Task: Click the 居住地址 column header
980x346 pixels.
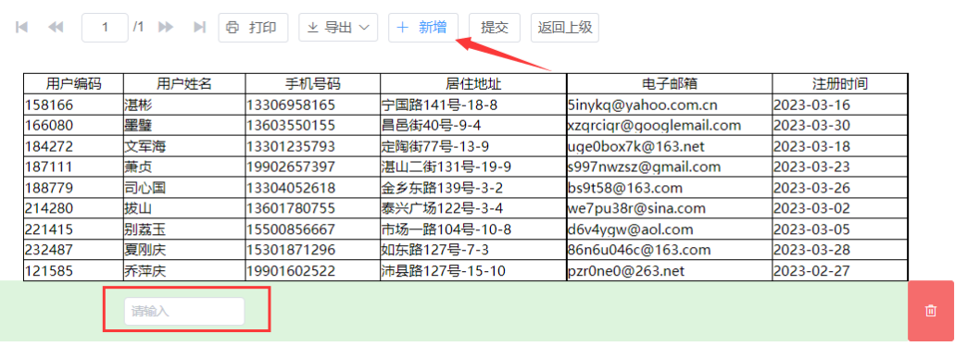Action: pyautogui.click(x=473, y=83)
